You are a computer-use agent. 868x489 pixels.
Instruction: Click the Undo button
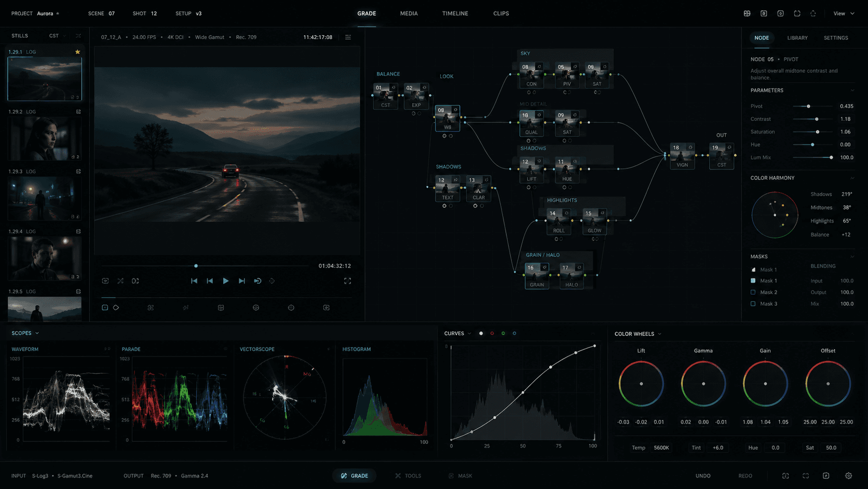pos(703,476)
